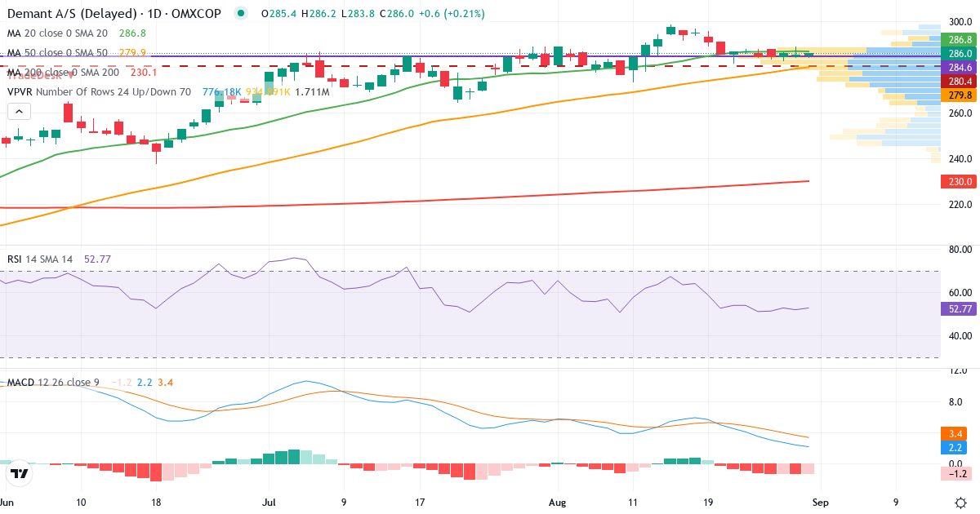Click the Aug label on time axis

[x=557, y=503]
